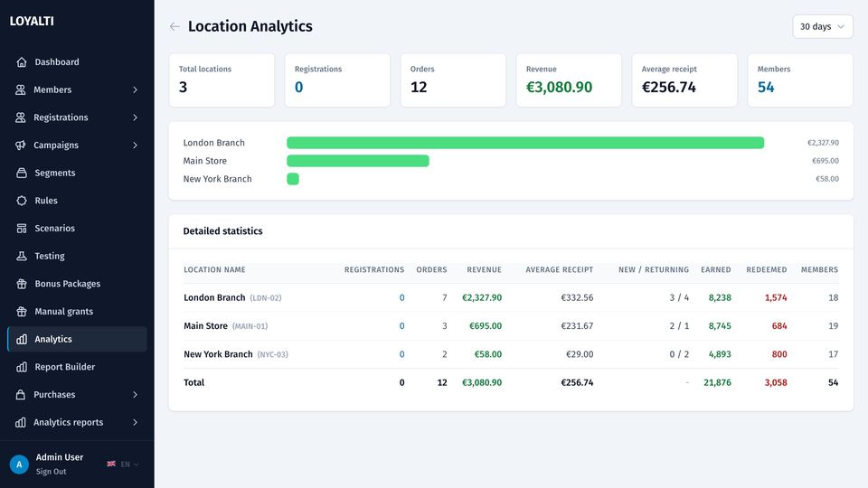
Task: Click the Scenarios icon in sidebar
Action: (22, 228)
